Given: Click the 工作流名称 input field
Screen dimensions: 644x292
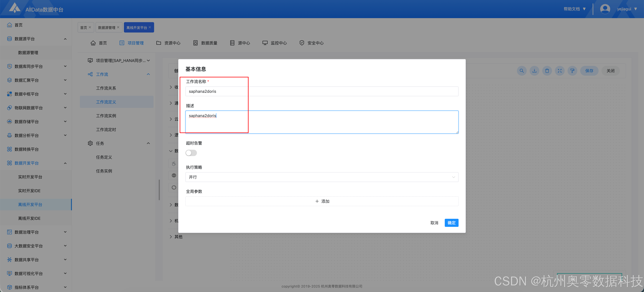Looking at the screenshot, I should pyautogui.click(x=322, y=91).
